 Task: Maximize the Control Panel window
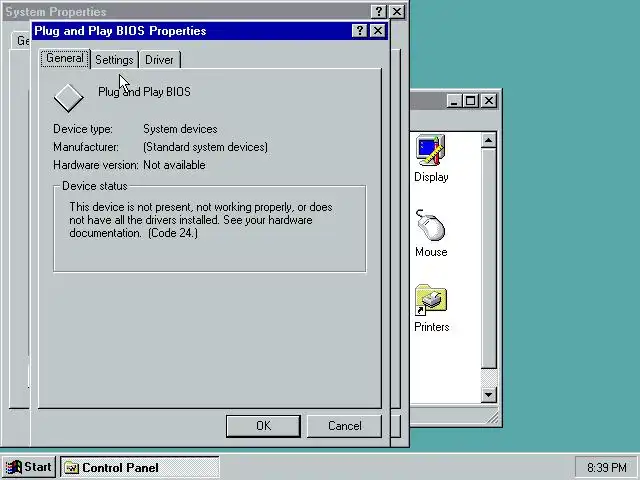(470, 100)
